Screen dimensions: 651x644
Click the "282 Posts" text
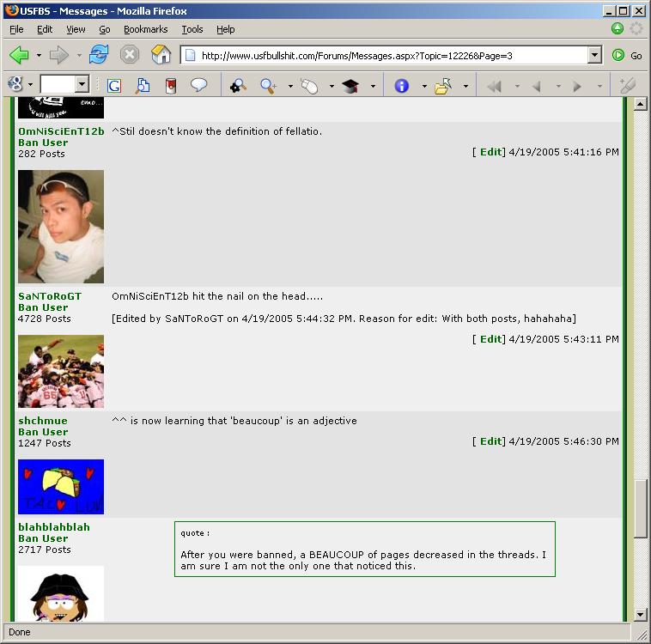click(x=41, y=154)
